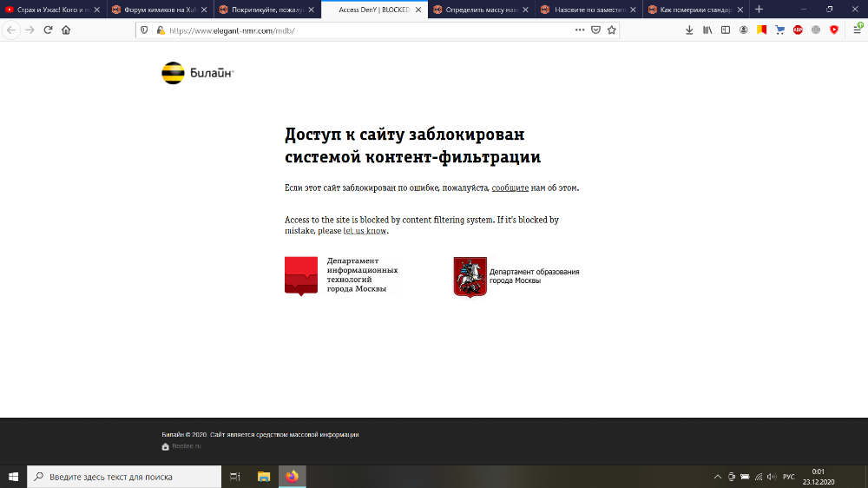Close the 'Как померили' tab
868x488 pixels.
pyautogui.click(x=740, y=10)
